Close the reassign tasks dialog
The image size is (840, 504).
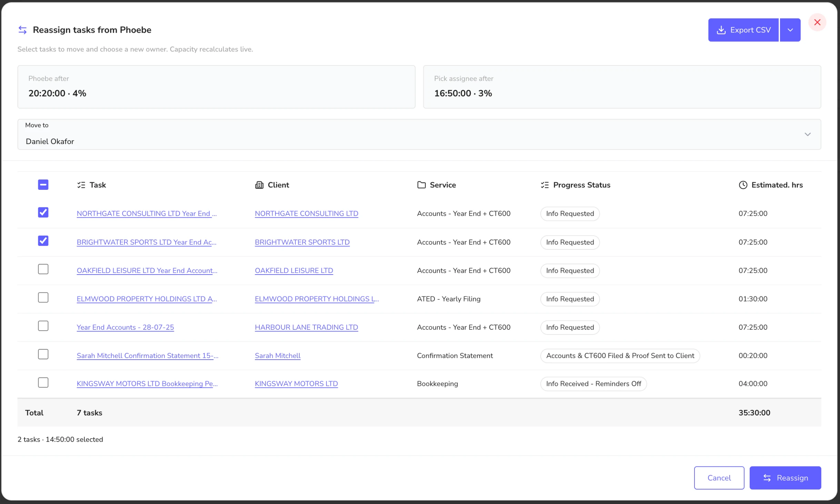(x=817, y=22)
